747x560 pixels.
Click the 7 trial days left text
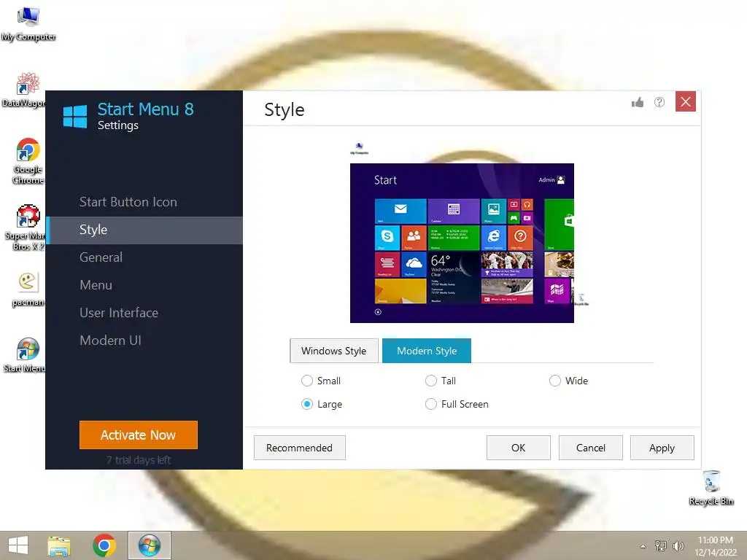tap(138, 460)
